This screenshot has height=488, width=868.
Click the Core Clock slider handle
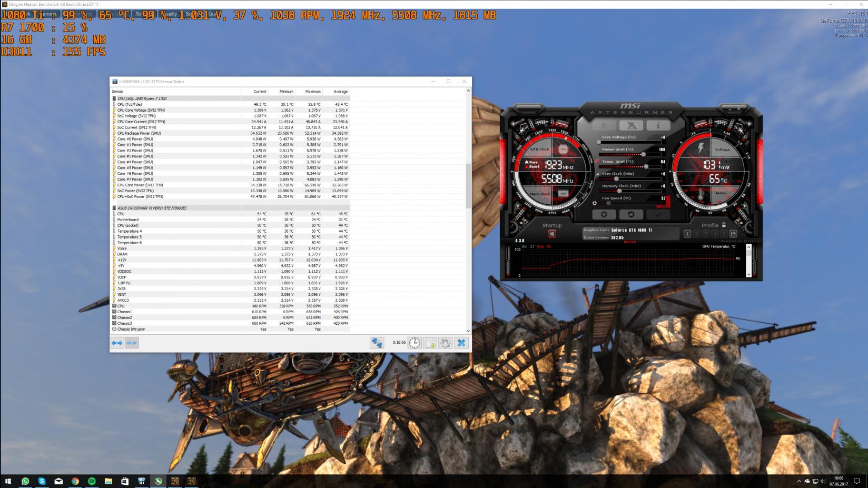pos(616,179)
